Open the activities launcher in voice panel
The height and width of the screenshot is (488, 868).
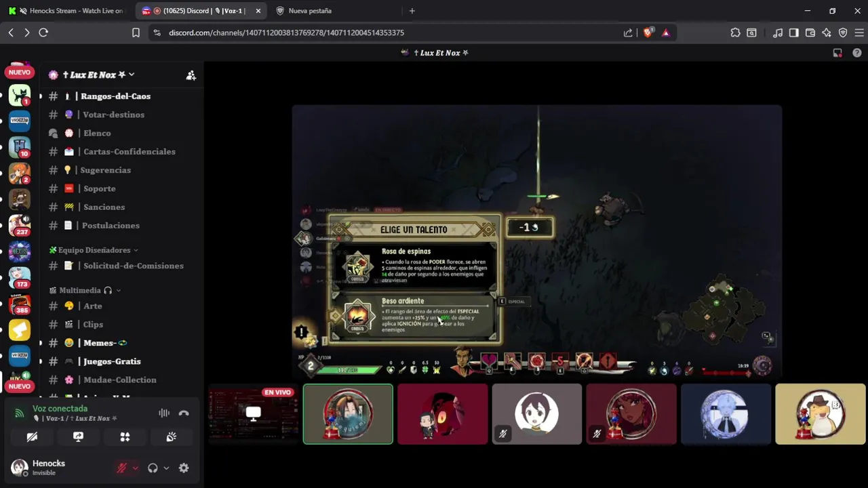tap(125, 437)
